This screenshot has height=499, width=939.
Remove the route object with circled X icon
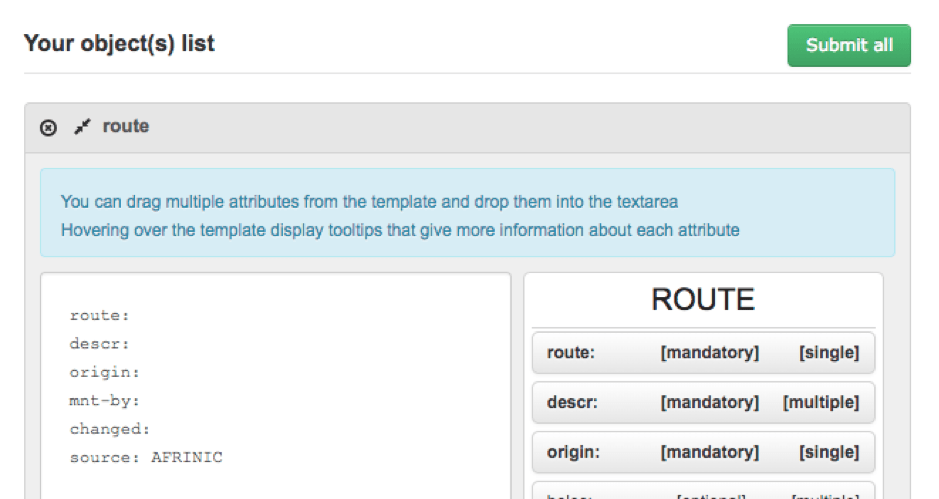click(x=49, y=128)
